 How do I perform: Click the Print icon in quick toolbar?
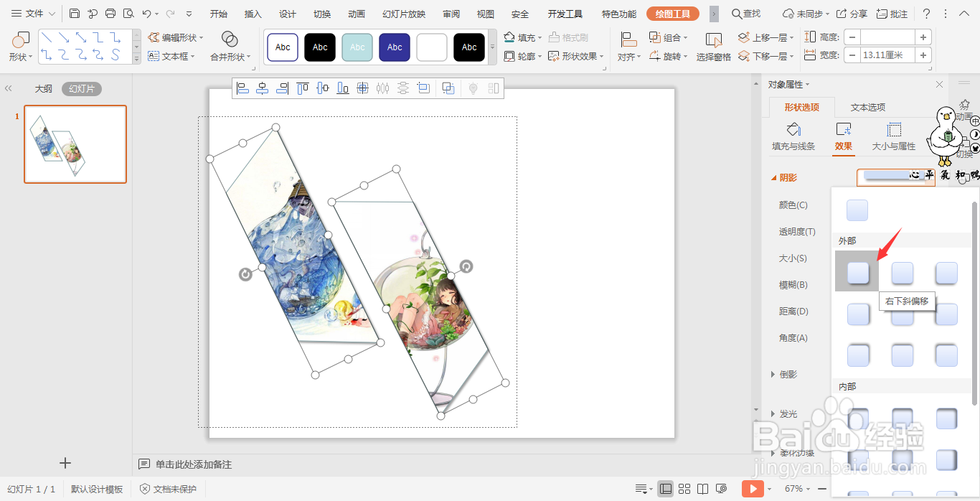tap(110, 14)
